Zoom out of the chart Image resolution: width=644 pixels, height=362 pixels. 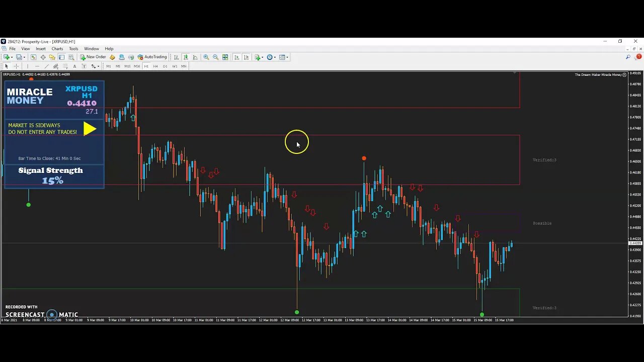point(215,57)
